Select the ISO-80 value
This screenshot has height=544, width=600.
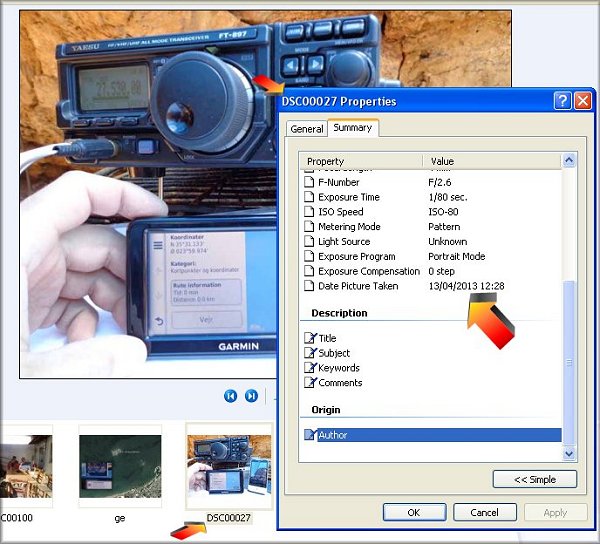point(443,212)
